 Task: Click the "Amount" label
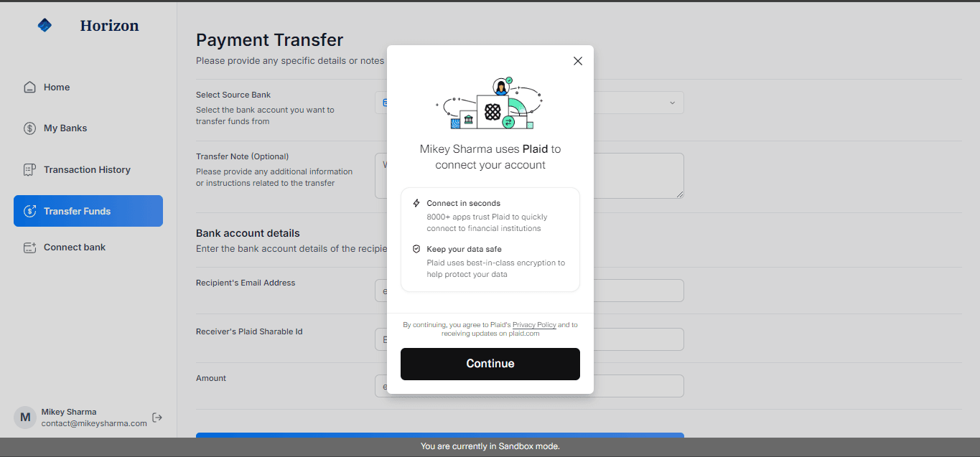(x=211, y=378)
